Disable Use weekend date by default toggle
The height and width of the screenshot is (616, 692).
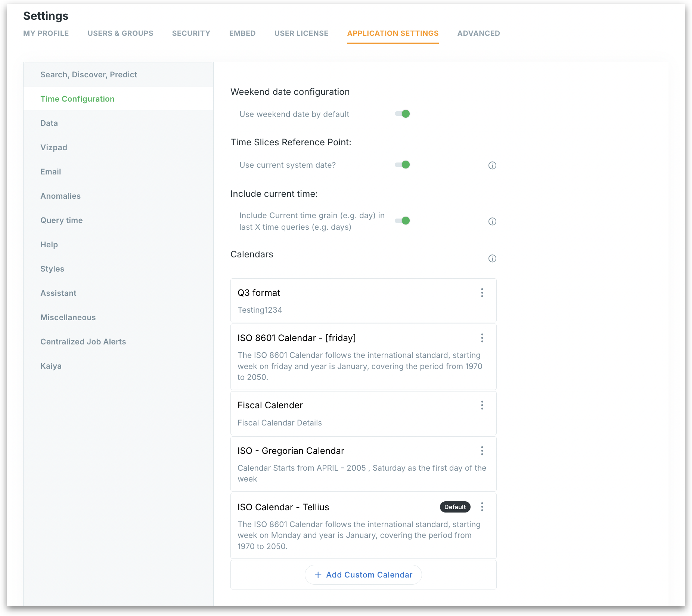[403, 114]
